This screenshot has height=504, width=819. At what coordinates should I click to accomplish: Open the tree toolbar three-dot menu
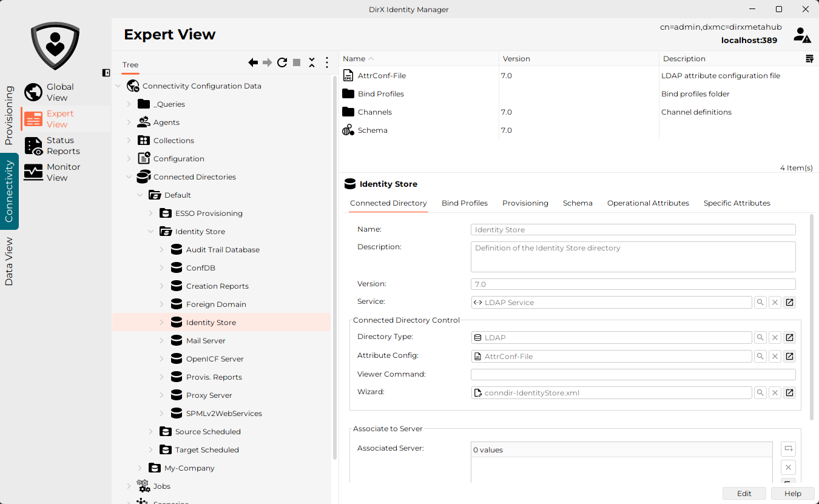[327, 62]
